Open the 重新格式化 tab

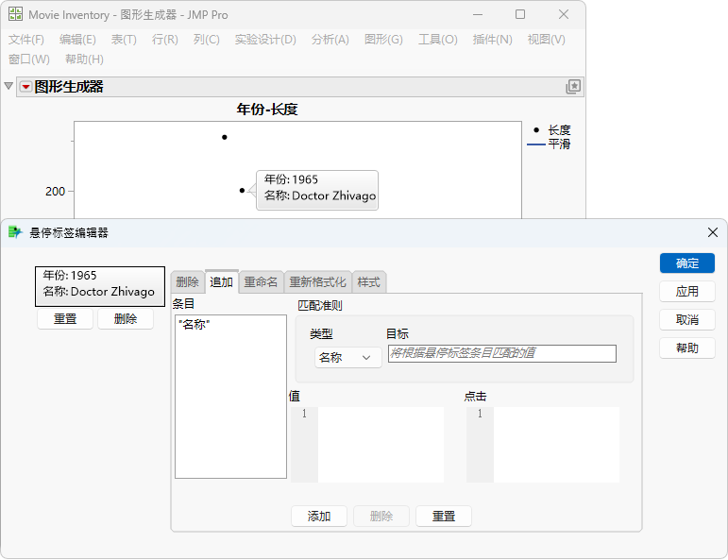point(318,281)
